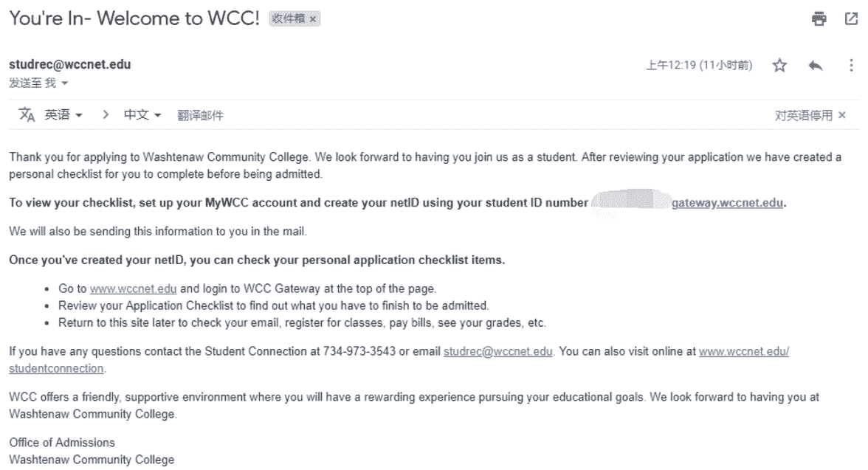Open the gateway.wccnet.edu link
The width and height of the screenshot is (868, 470).
click(x=728, y=203)
